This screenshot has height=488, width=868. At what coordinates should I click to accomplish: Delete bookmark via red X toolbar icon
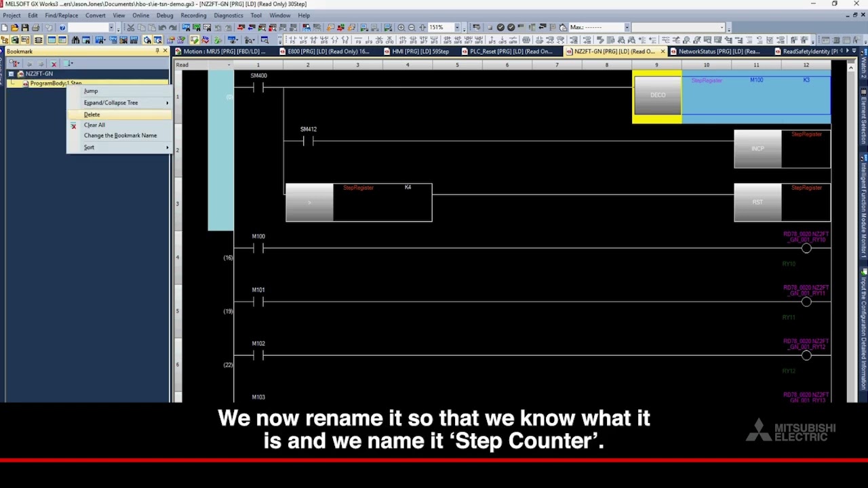54,64
